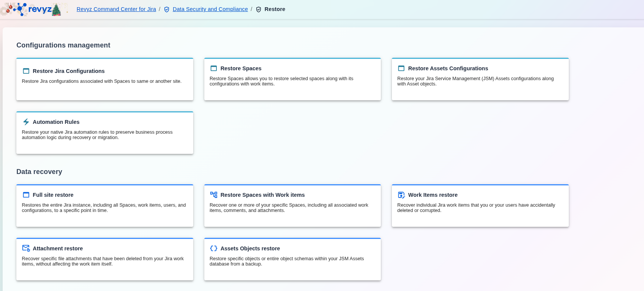Click the Automation Rules lightning bolt icon
Viewport: 644px width, 291px height.
click(26, 122)
